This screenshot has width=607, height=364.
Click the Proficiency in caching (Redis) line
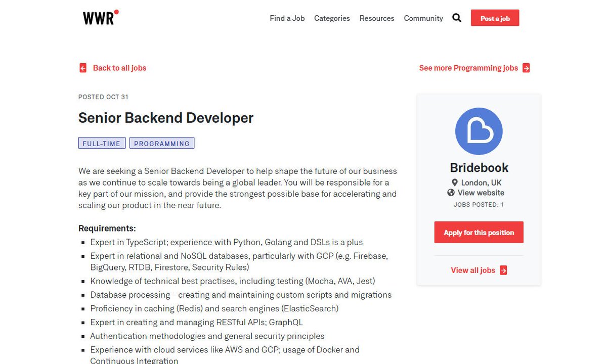214,308
